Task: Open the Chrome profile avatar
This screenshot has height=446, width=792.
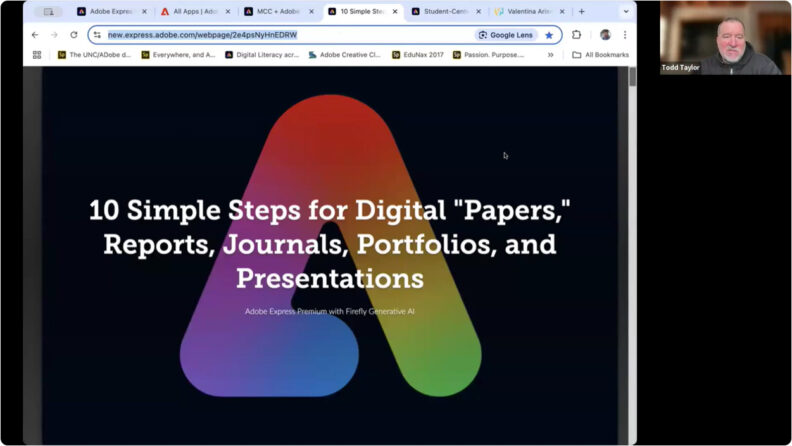Action: (605, 35)
